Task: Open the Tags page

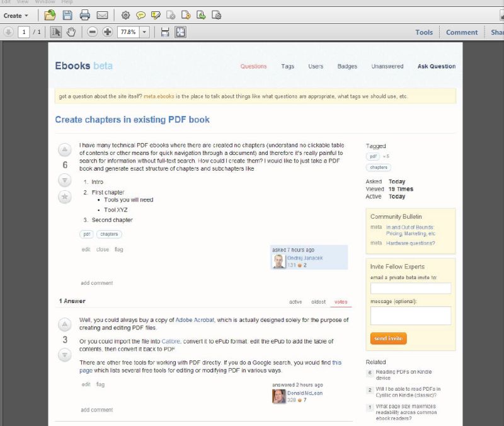Action: (288, 66)
